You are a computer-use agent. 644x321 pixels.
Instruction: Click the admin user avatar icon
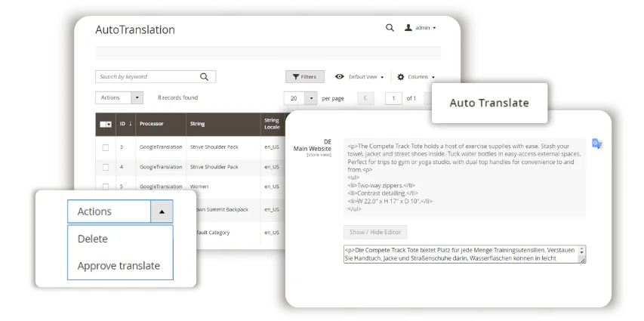(x=408, y=28)
